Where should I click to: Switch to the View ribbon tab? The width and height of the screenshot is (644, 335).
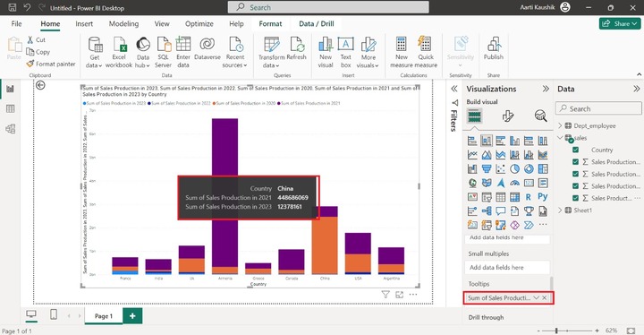tap(162, 24)
